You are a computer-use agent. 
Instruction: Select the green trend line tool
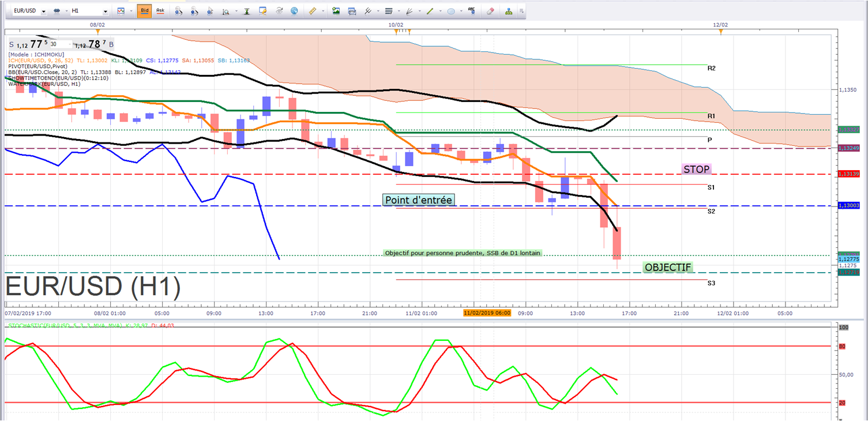[x=430, y=11]
